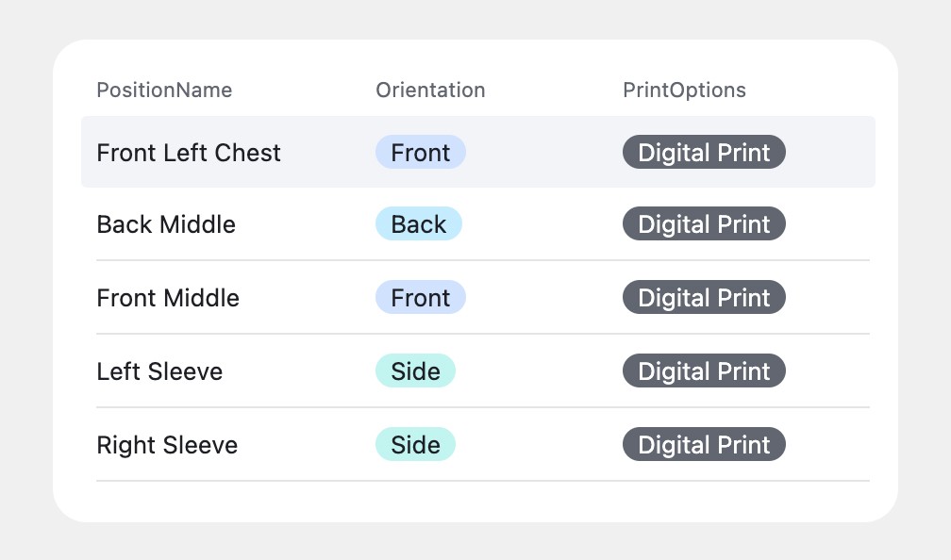951x560 pixels.
Task: Select the Back orientation tag
Action: [x=419, y=223]
